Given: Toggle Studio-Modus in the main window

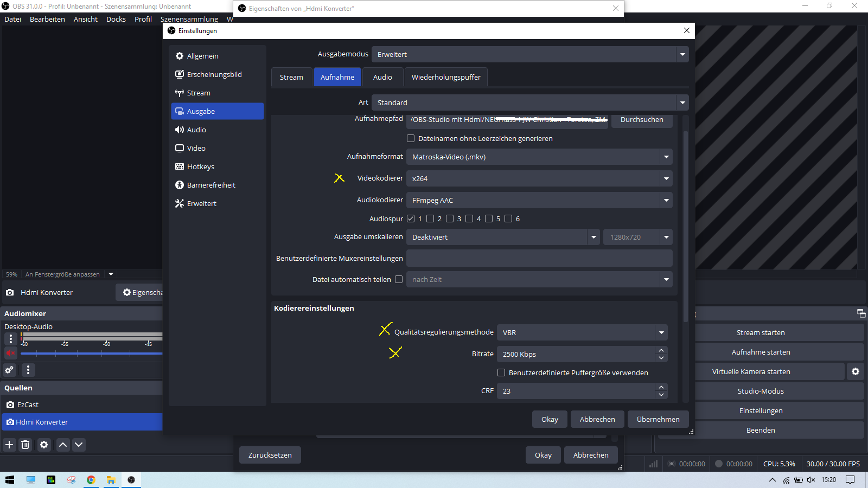Looking at the screenshot, I should pos(761,391).
